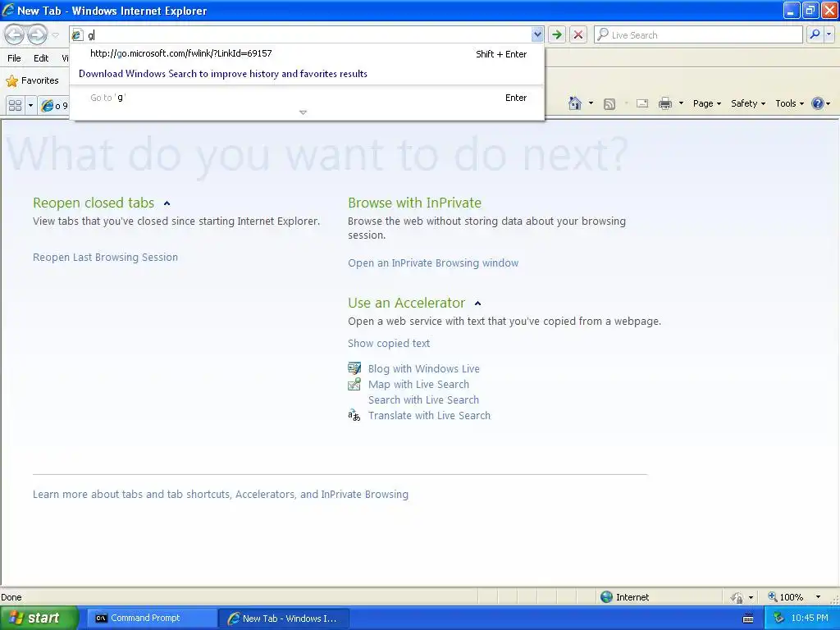The height and width of the screenshot is (630, 840).
Task: Click the Back navigation arrow button
Action: 15,34
